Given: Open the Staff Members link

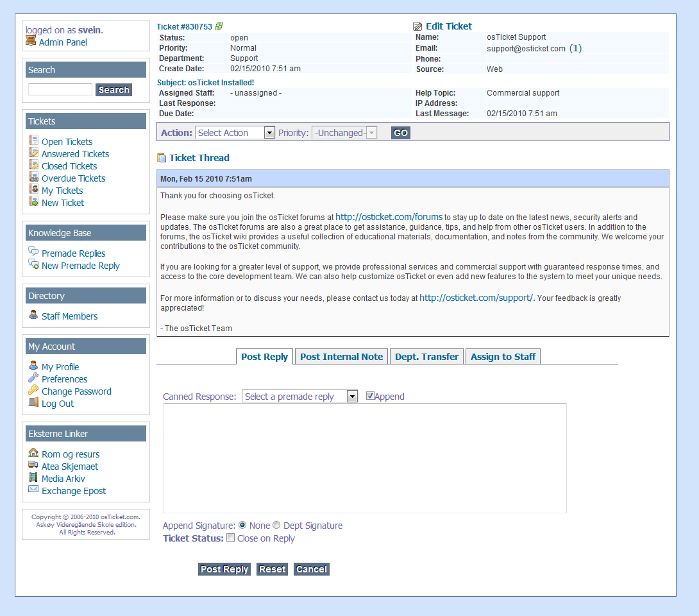Looking at the screenshot, I should click(x=69, y=316).
